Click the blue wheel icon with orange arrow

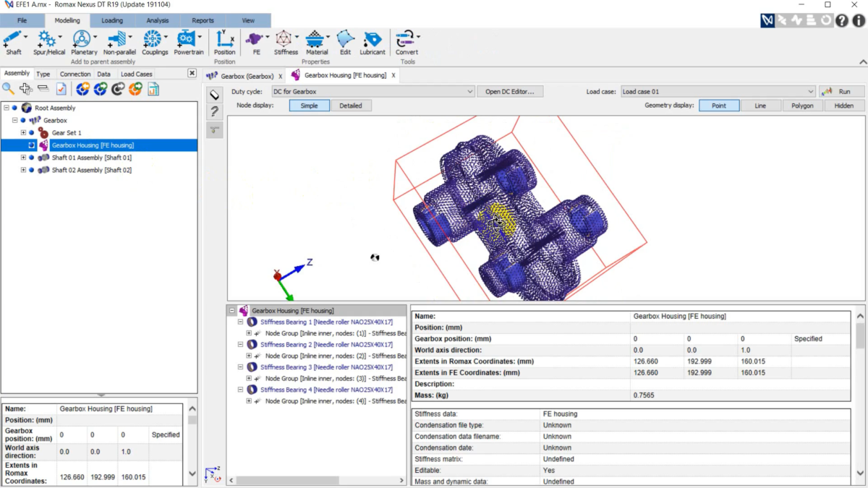pos(83,89)
